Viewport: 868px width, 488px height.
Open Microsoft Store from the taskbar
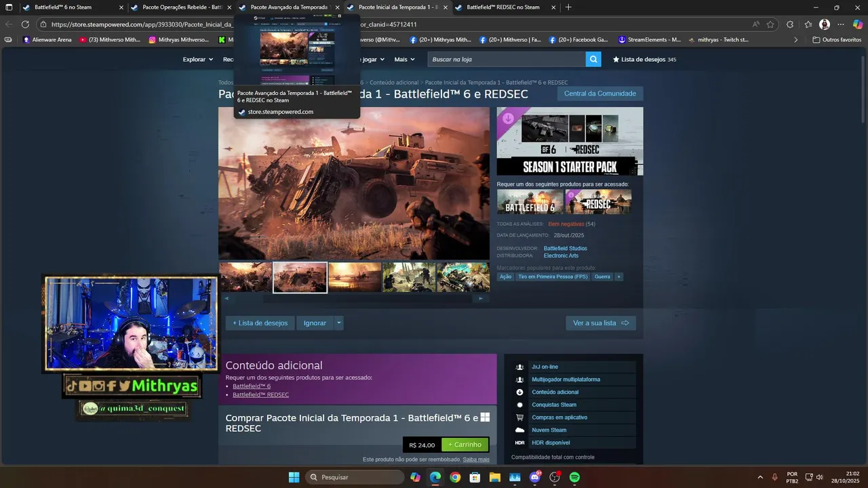(475, 477)
